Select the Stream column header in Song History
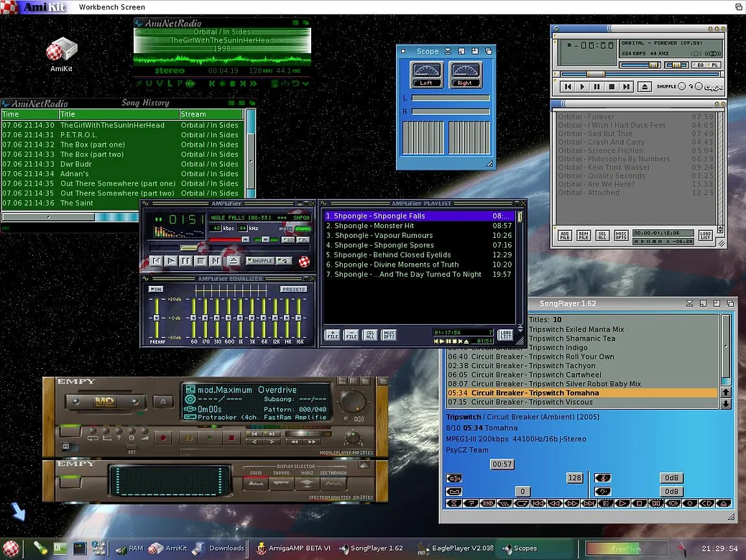 211,114
